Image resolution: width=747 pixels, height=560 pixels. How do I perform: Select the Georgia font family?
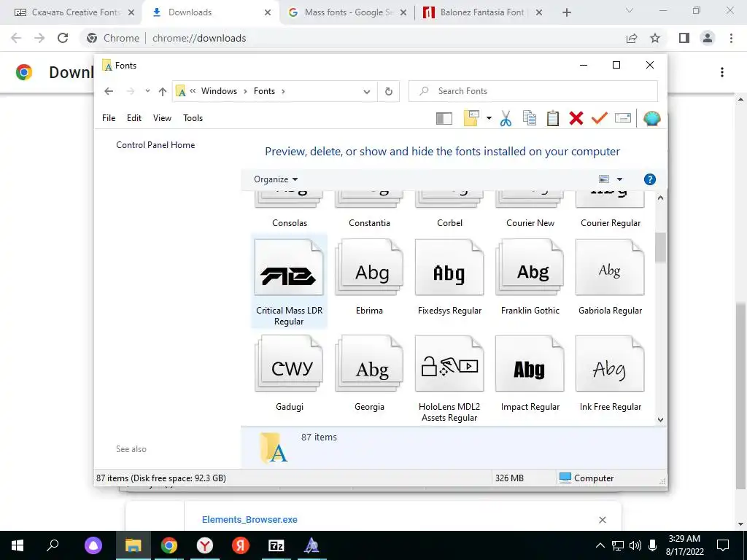pos(369,373)
